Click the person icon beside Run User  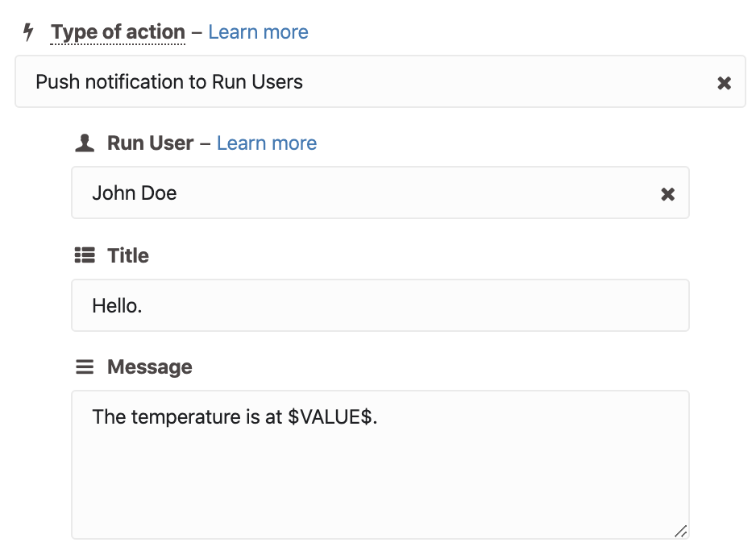(85, 143)
